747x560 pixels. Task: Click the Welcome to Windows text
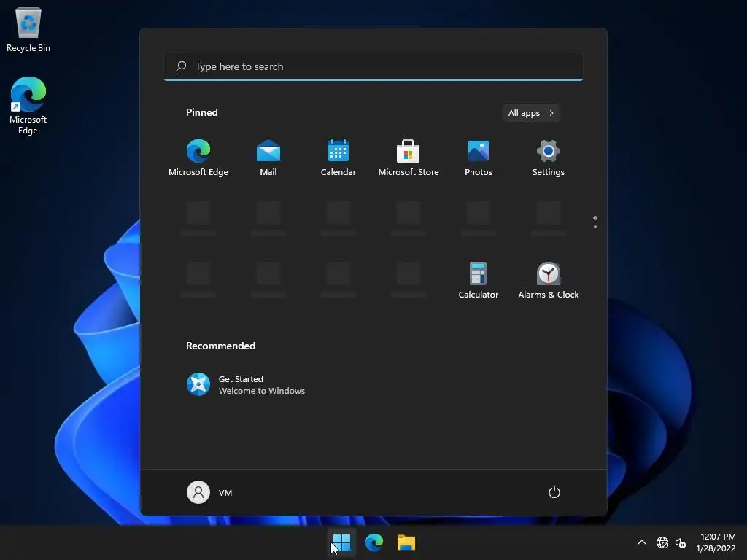[262, 391]
